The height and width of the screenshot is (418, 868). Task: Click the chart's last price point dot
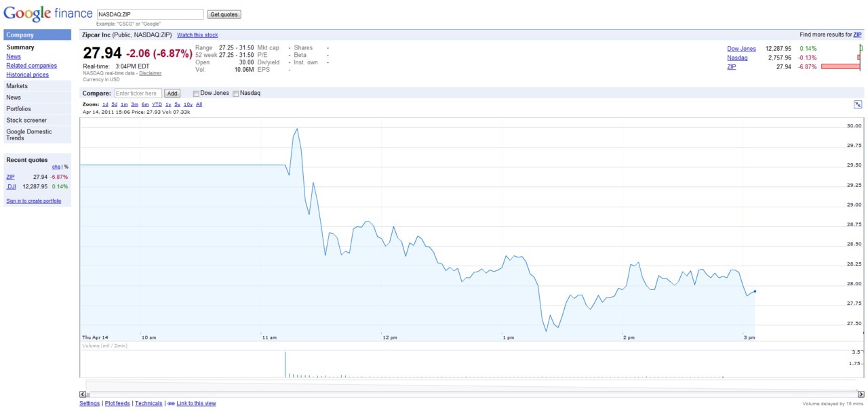tap(755, 291)
